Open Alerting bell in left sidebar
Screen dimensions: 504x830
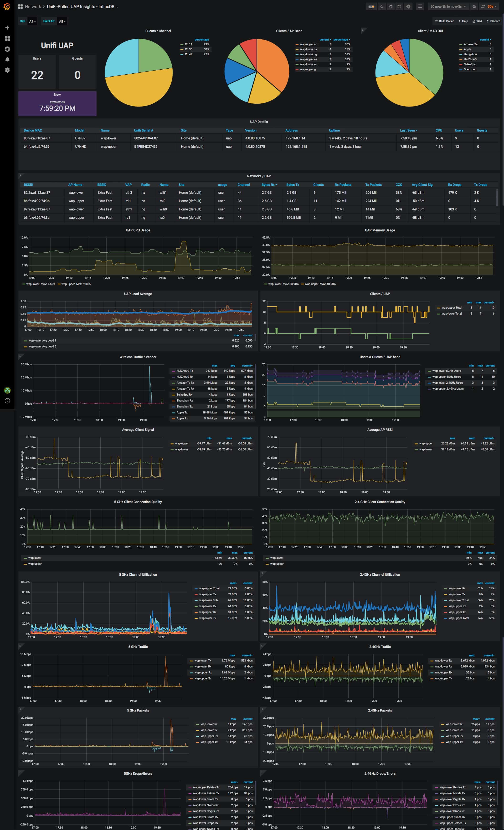pos(7,60)
